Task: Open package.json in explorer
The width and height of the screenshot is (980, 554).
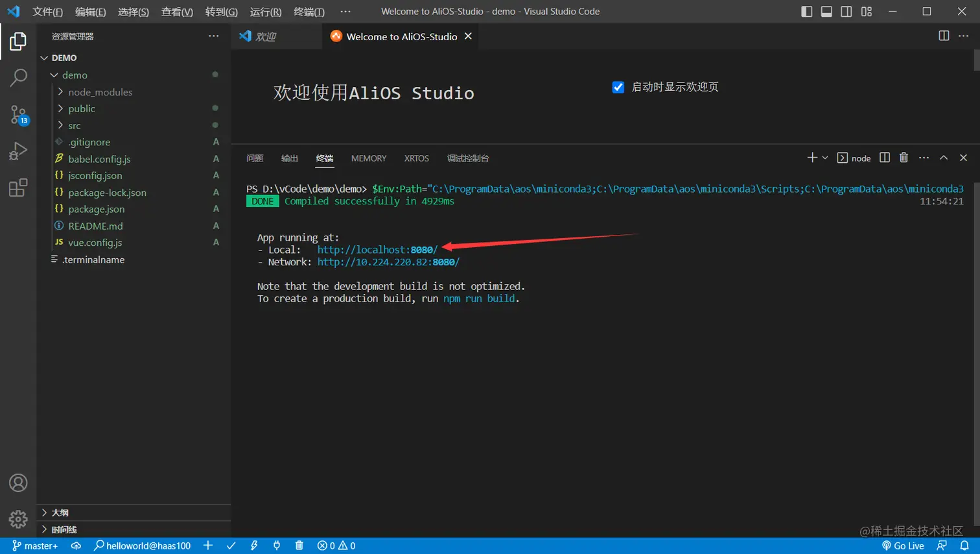Action: [x=96, y=209]
